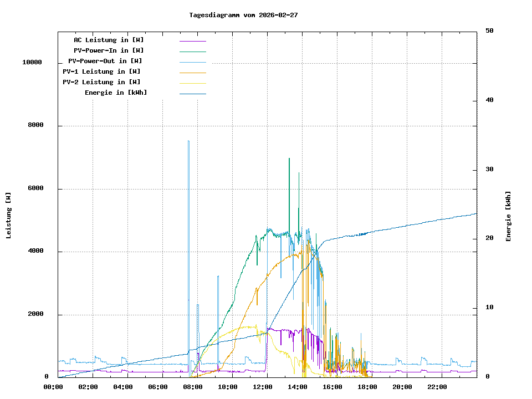
Task: Click the Energie legend line sample
Action: 192,93
